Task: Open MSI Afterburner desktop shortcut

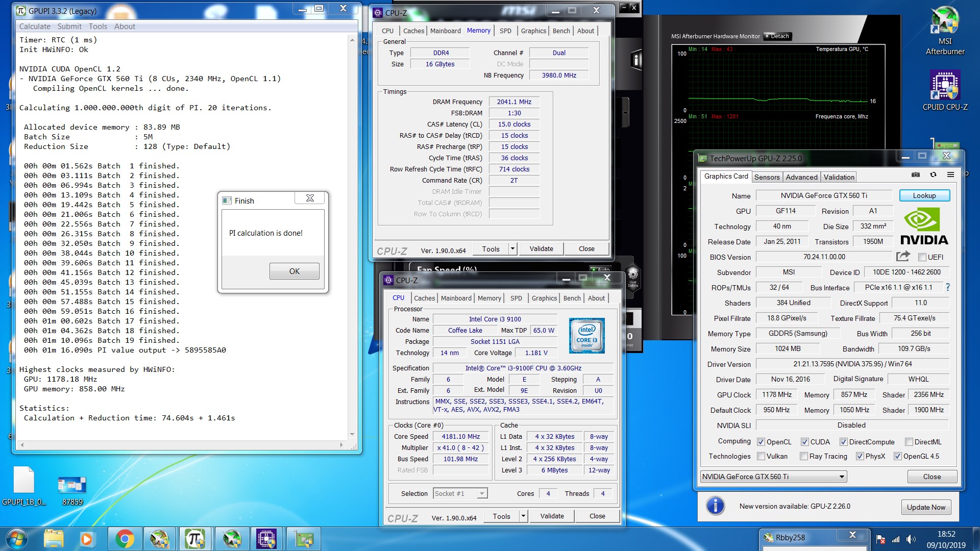Action: pos(945,31)
